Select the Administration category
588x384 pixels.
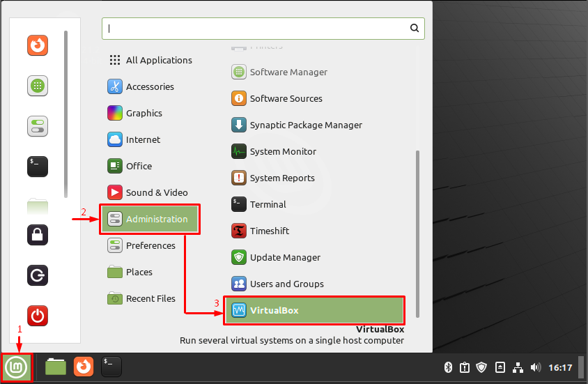(150, 220)
